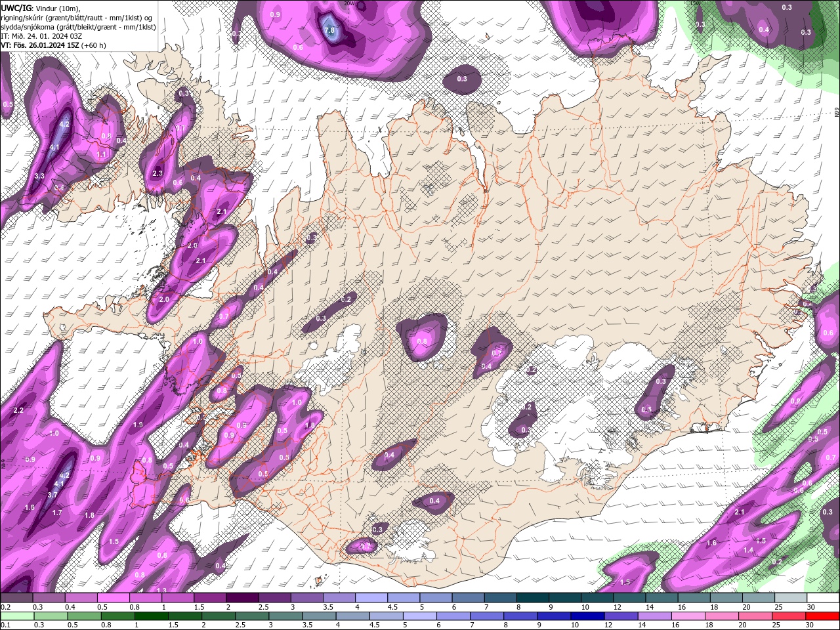Select rain scale deep blue swatch between 10 and 12
The width and height of the screenshot is (840, 630).
(x=589, y=616)
